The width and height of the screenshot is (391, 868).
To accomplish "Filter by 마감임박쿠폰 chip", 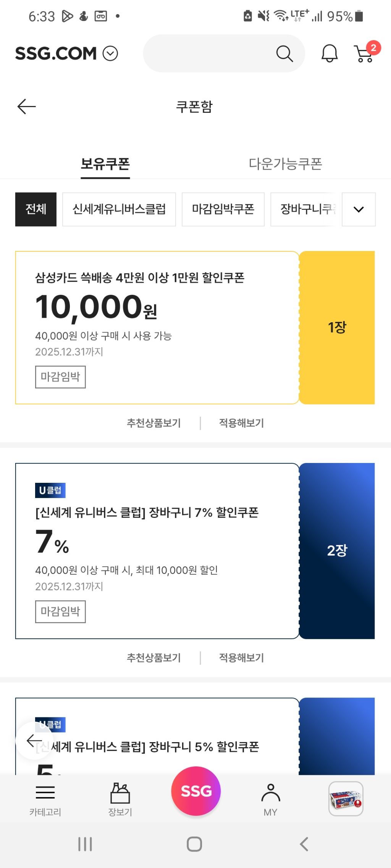I will pyautogui.click(x=223, y=209).
